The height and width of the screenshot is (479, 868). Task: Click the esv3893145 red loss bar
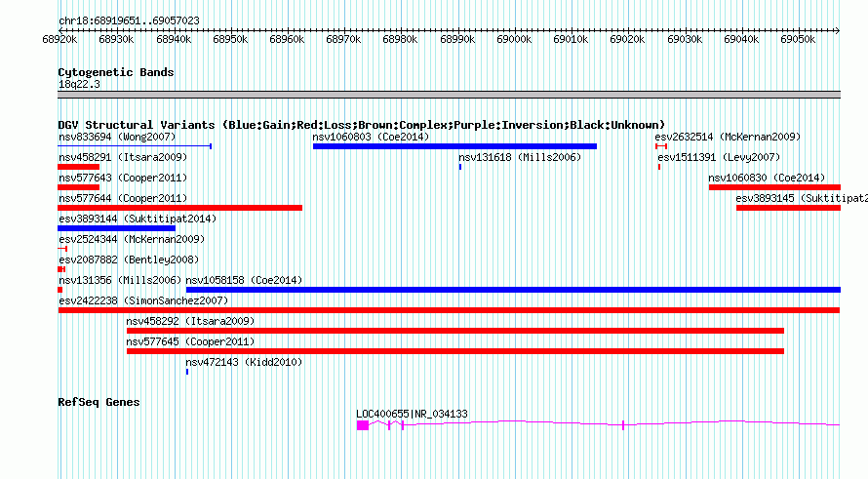(x=788, y=208)
